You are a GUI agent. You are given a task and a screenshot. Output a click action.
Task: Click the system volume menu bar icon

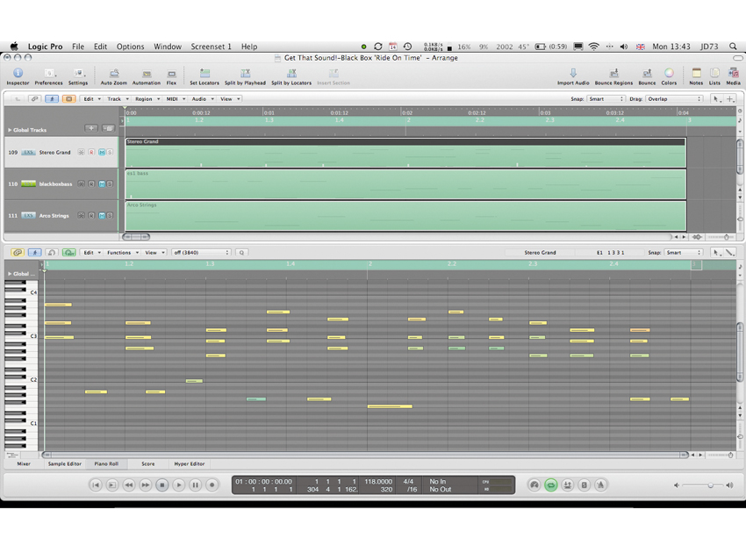624,47
